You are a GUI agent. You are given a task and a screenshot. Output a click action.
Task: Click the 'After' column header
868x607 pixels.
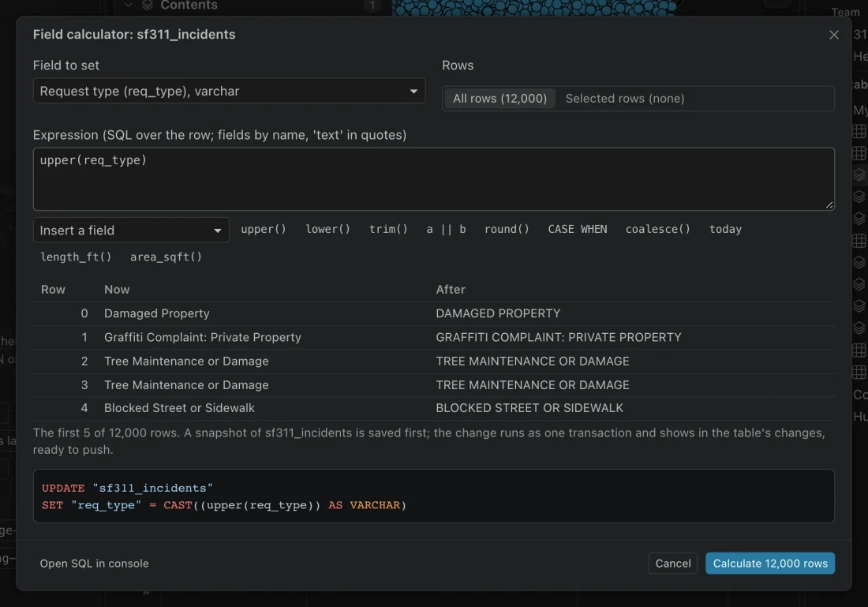(451, 290)
